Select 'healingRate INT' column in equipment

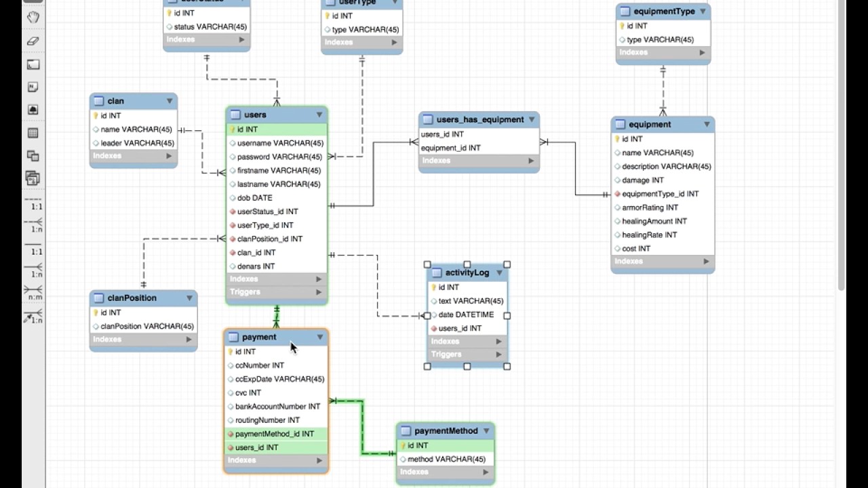663,235
